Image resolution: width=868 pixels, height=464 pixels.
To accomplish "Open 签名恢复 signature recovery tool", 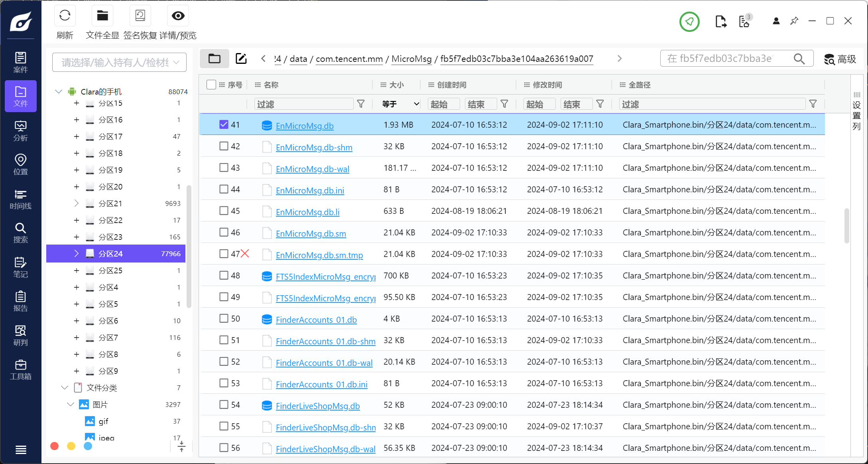I will tap(140, 16).
